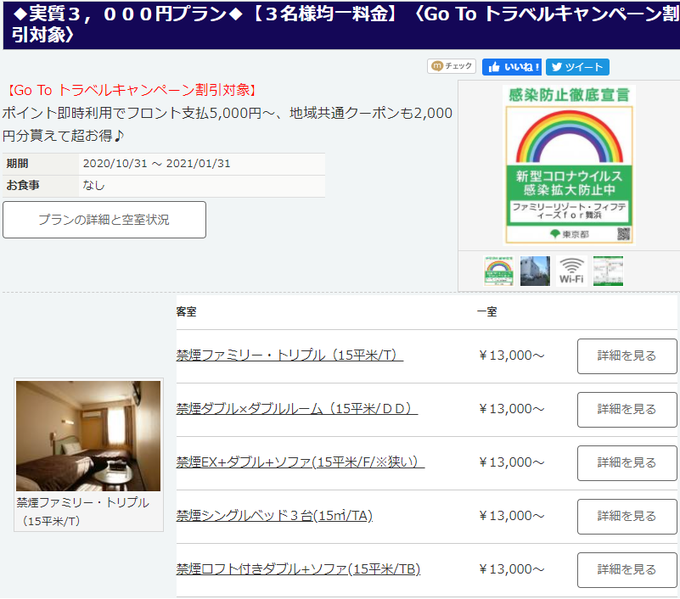The height and width of the screenshot is (599, 680).
Task: Click the 期間 label
Action: pos(17,164)
